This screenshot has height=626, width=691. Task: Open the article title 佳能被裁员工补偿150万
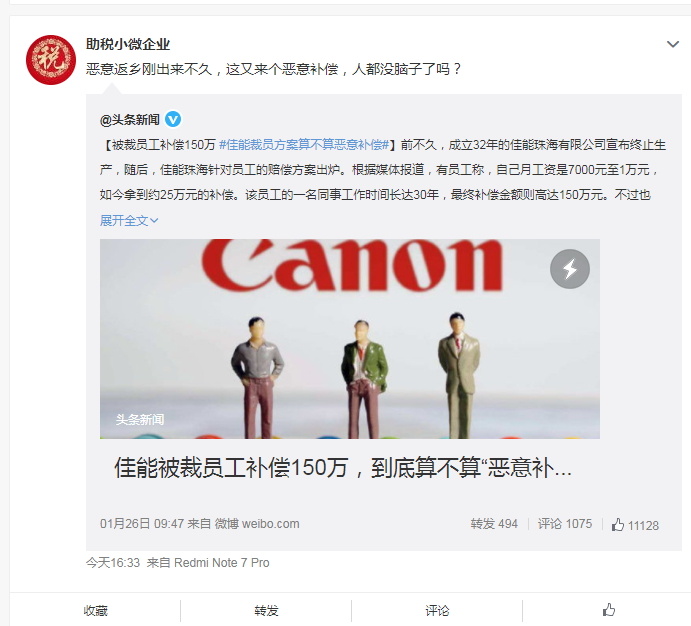coord(343,467)
